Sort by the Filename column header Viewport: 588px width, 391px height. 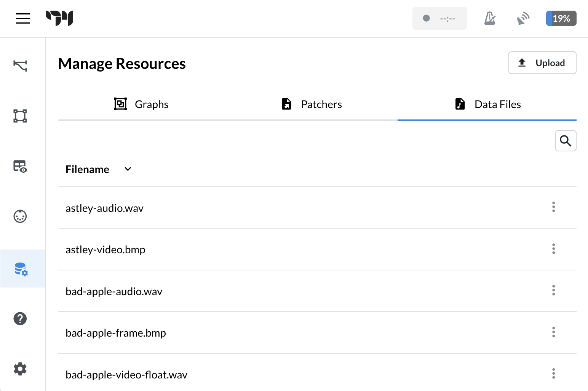87,169
